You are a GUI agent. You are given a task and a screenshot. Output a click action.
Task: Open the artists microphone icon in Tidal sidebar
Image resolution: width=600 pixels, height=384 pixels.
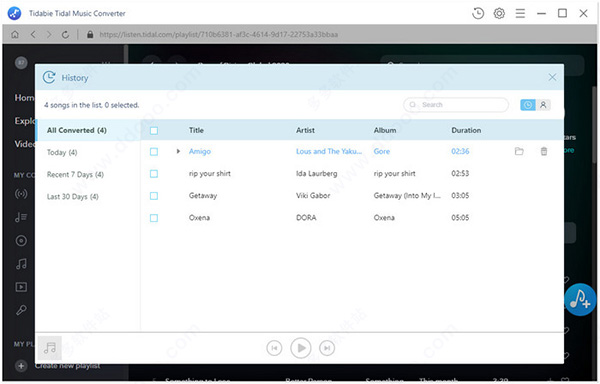click(21, 310)
